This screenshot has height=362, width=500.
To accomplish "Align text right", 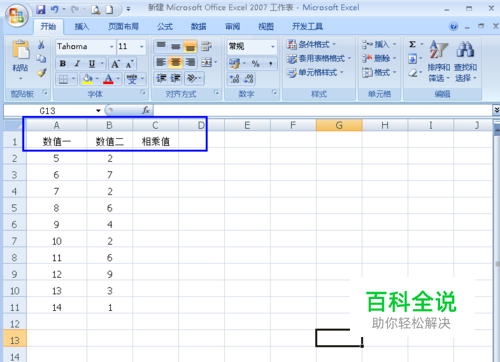I will click(190, 62).
